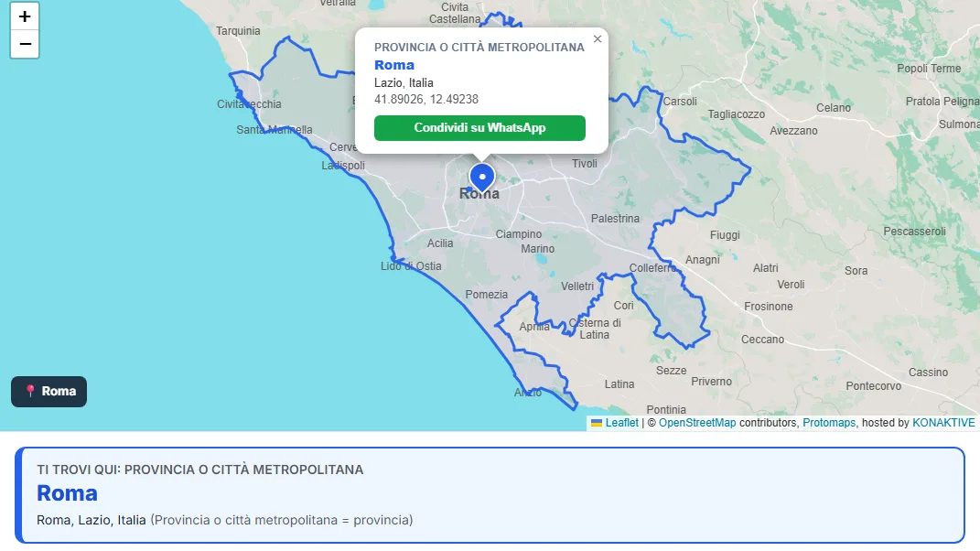Click the large Roma heading below map
This screenshot has width=980, height=551.
click(x=67, y=492)
